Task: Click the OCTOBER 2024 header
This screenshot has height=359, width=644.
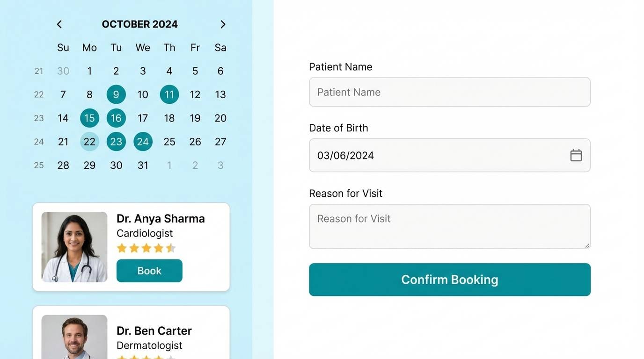Action: coord(139,24)
